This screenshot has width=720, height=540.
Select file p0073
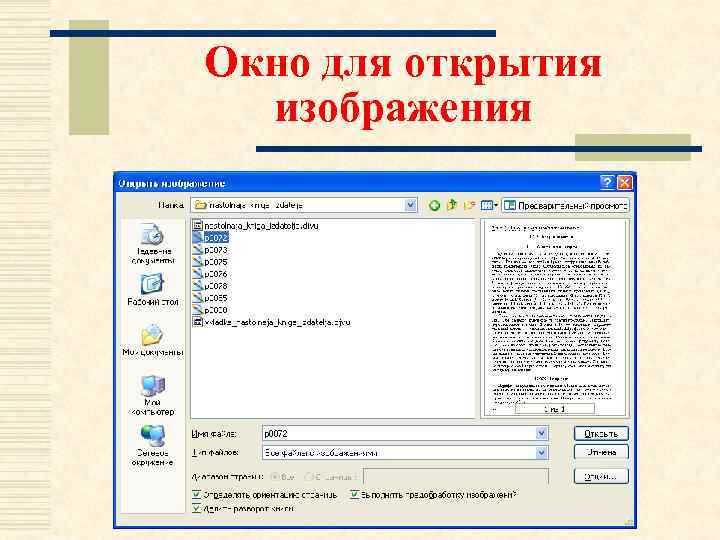pyautogui.click(x=210, y=250)
